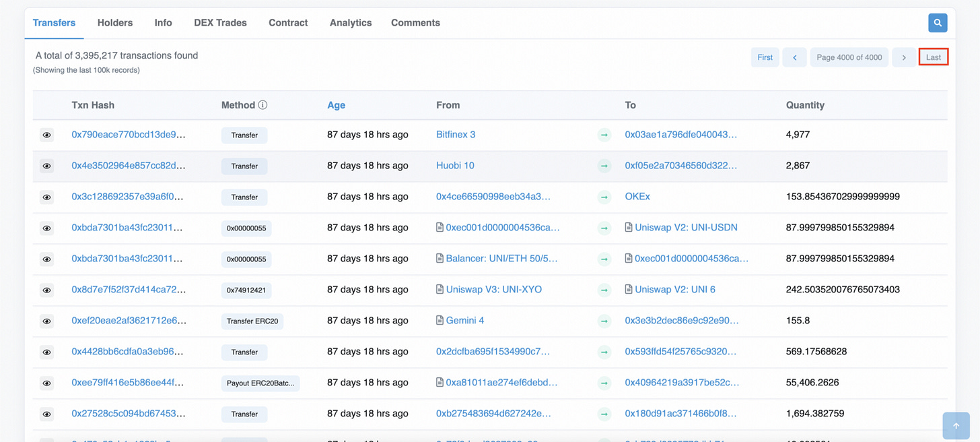This screenshot has height=442, width=980.
Task: Click the Transfer ERC20 method badge
Action: coord(252,321)
